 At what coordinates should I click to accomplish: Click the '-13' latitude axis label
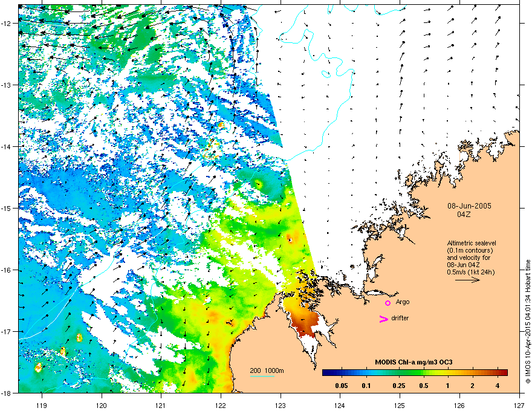pyautogui.click(x=7, y=85)
